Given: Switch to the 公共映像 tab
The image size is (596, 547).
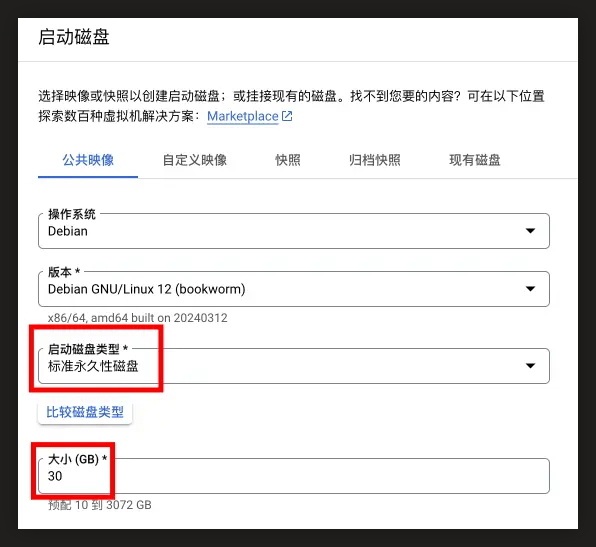Looking at the screenshot, I should coord(88,160).
